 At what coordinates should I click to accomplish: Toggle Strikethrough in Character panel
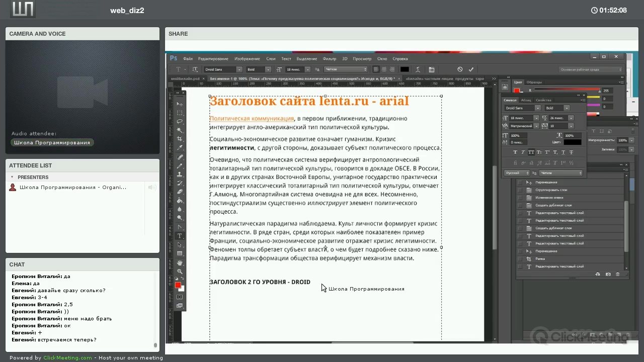(572, 152)
